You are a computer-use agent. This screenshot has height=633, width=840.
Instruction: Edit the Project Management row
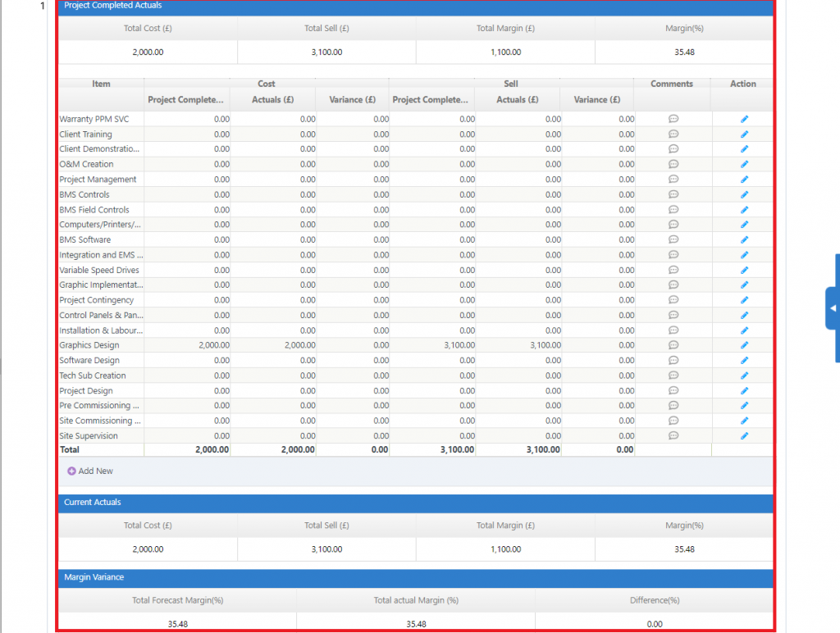744,180
